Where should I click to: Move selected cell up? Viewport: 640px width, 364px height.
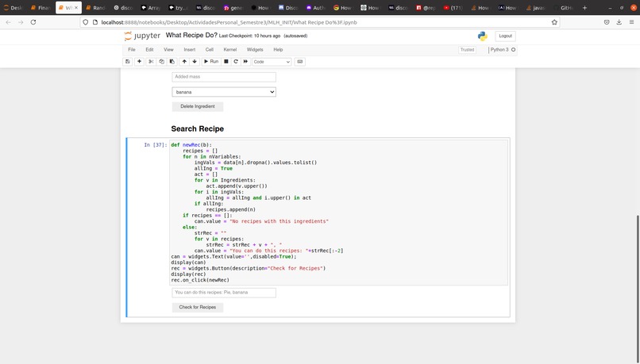(184, 62)
